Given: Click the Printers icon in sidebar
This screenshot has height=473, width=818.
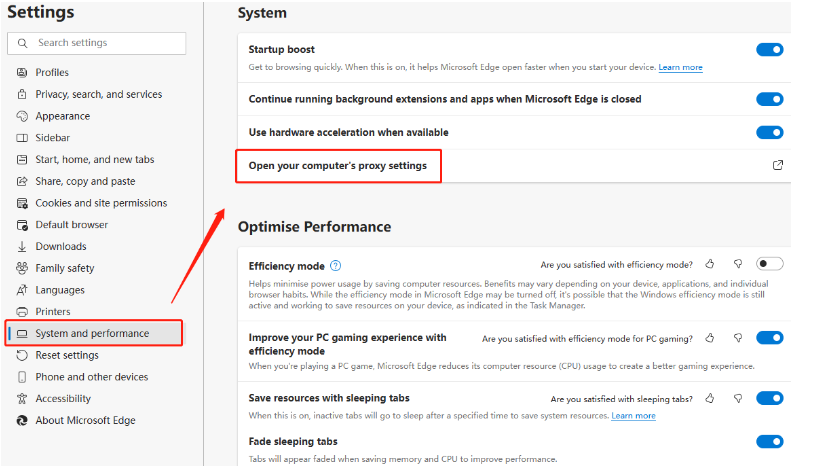Looking at the screenshot, I should click(22, 312).
